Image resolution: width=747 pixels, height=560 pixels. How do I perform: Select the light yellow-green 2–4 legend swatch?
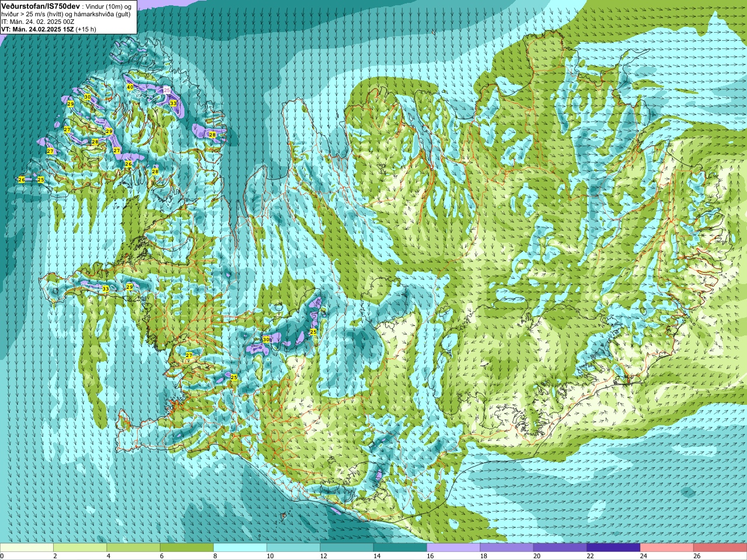[80, 547]
